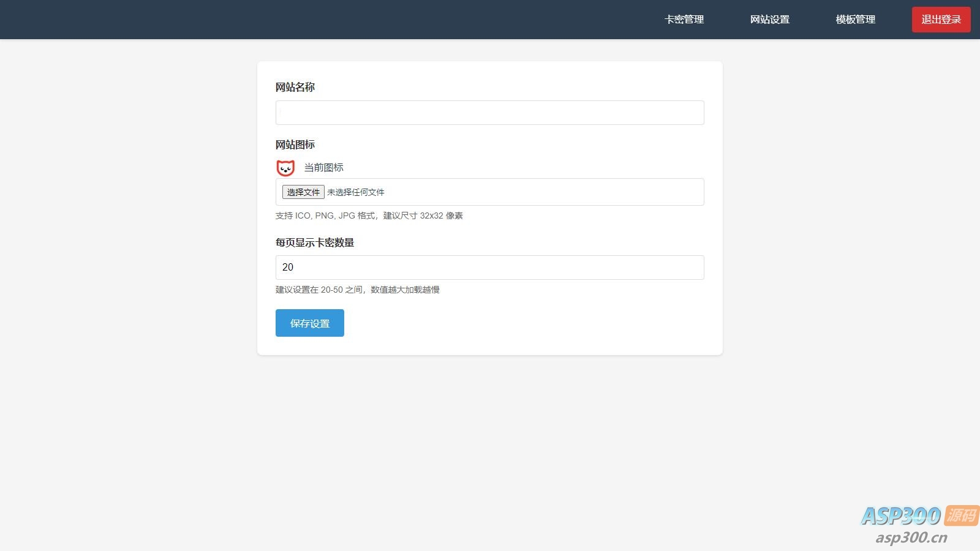Click the orange 源码 badge

point(961,515)
